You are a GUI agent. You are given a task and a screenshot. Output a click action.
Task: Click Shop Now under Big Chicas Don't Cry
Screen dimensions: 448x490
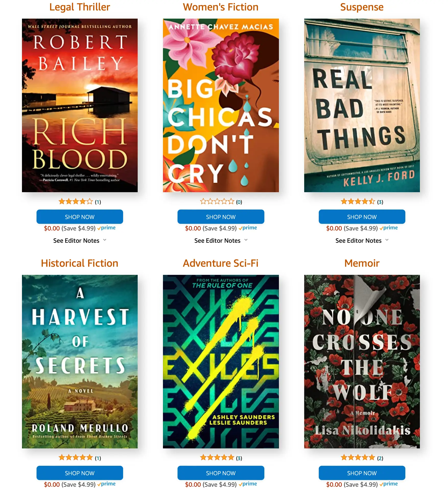(221, 217)
